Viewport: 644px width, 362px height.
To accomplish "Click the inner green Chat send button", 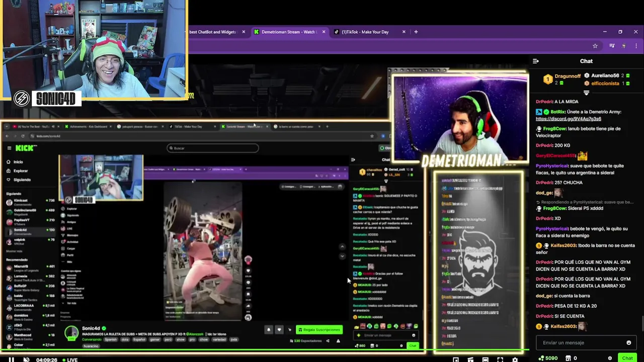I will (x=413, y=345).
